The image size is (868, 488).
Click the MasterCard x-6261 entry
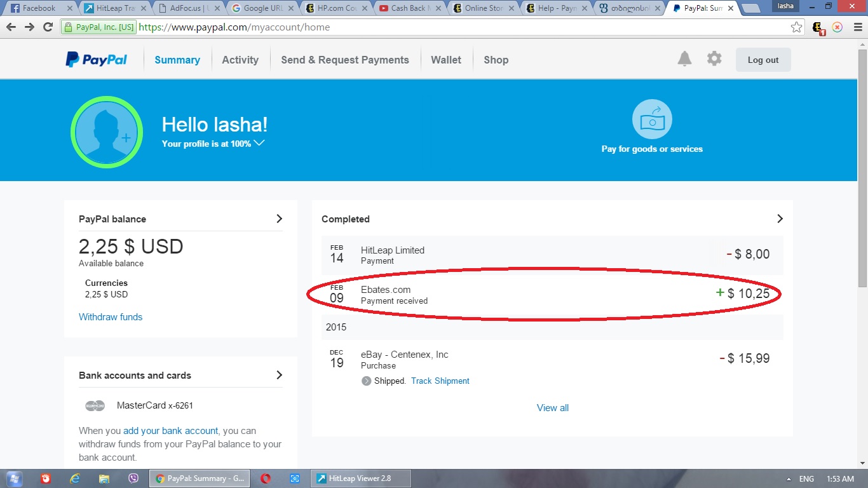coord(155,405)
